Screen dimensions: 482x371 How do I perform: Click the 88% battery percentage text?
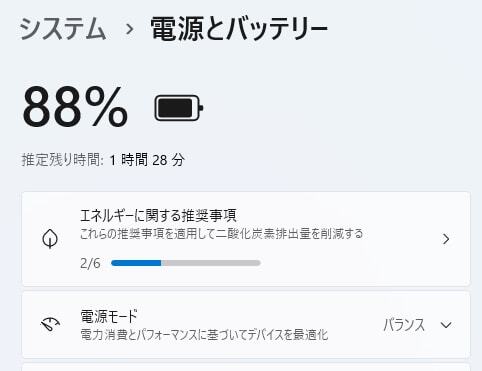click(x=75, y=107)
